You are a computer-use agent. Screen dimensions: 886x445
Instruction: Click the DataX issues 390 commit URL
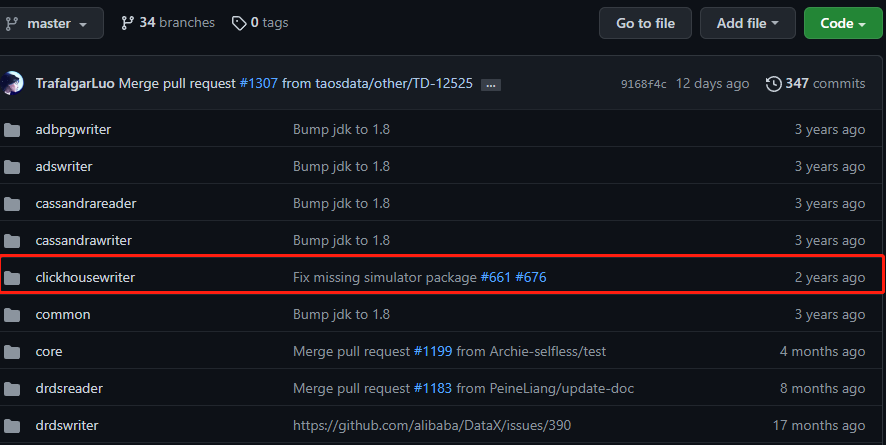click(x=432, y=426)
